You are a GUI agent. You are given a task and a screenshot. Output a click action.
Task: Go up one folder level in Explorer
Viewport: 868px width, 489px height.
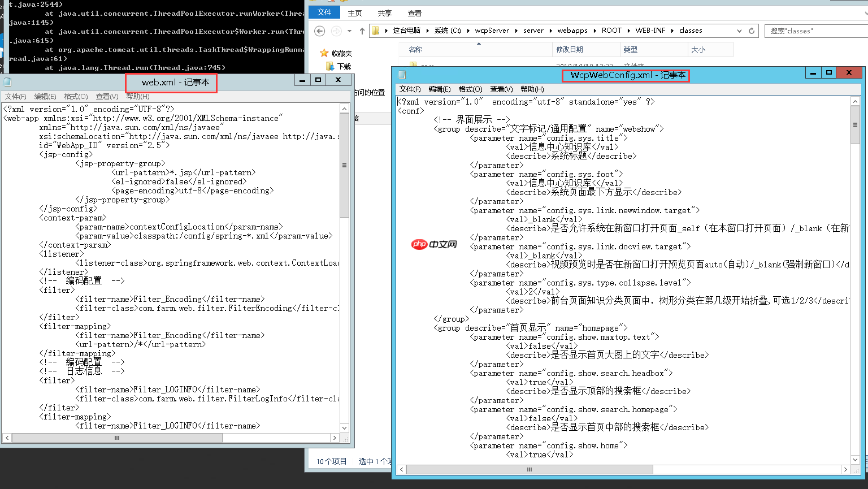(362, 31)
